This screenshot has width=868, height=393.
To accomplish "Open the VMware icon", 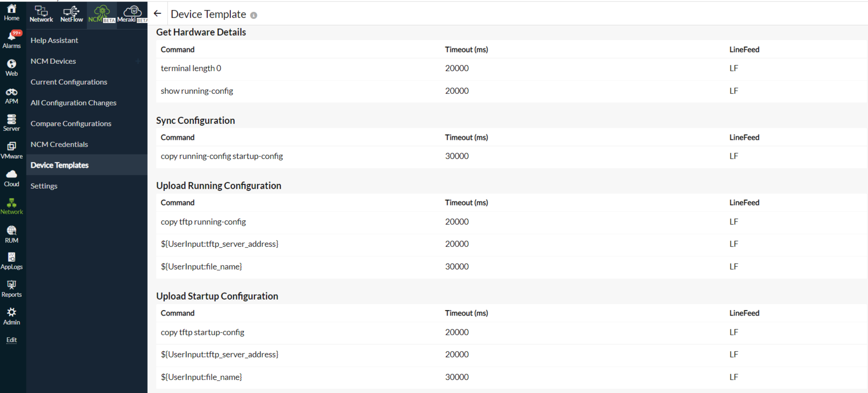I will tap(12, 147).
